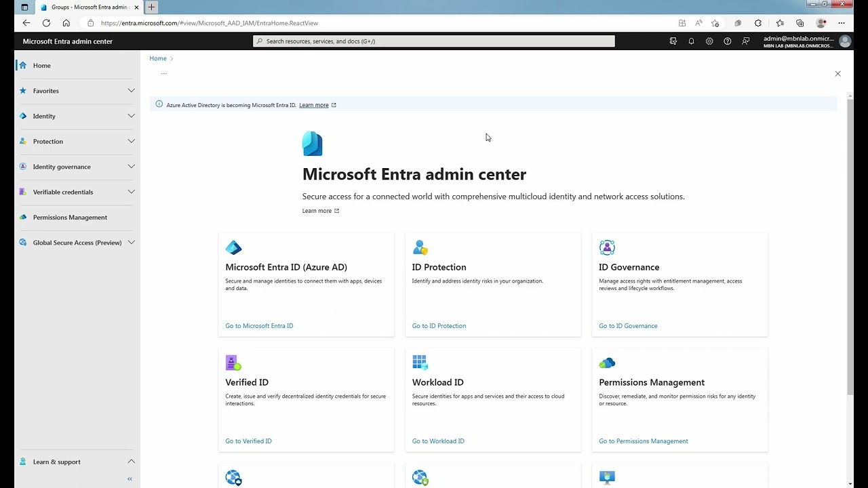Viewport: 868px width, 488px height.
Task: Click the Microsoft Entra admin center header title
Action: pyautogui.click(x=68, y=41)
